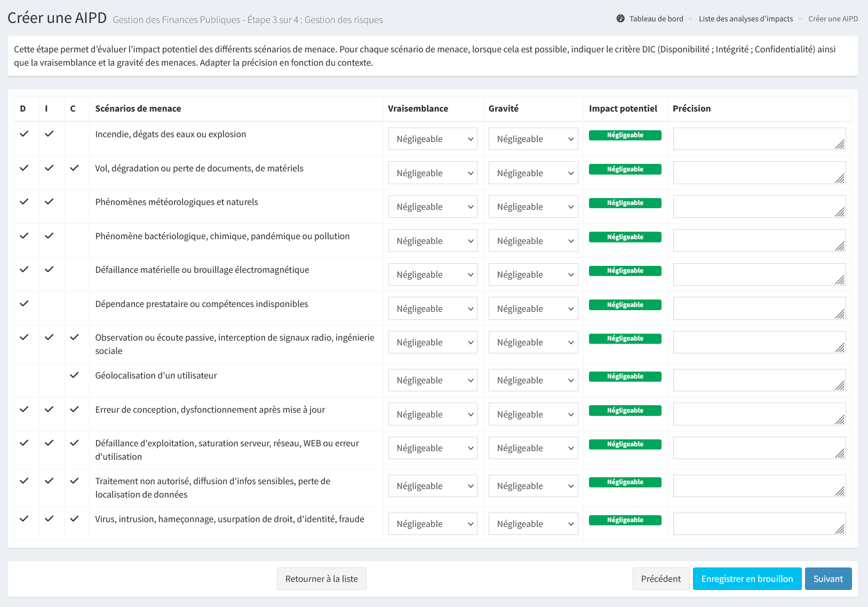Focus Précision field for Virus, intrusion row
Image resolution: width=868 pixels, height=607 pixels.
point(759,524)
